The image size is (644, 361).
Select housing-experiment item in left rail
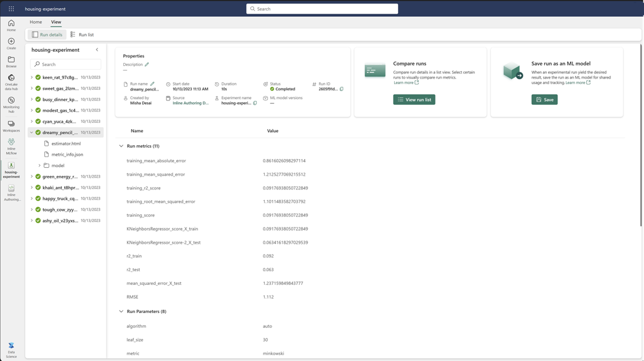[x=11, y=170]
